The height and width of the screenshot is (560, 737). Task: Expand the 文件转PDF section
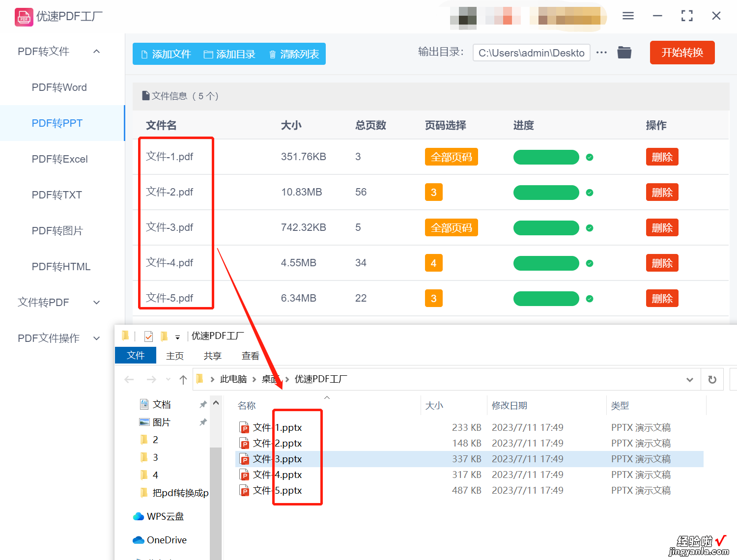[97, 303]
